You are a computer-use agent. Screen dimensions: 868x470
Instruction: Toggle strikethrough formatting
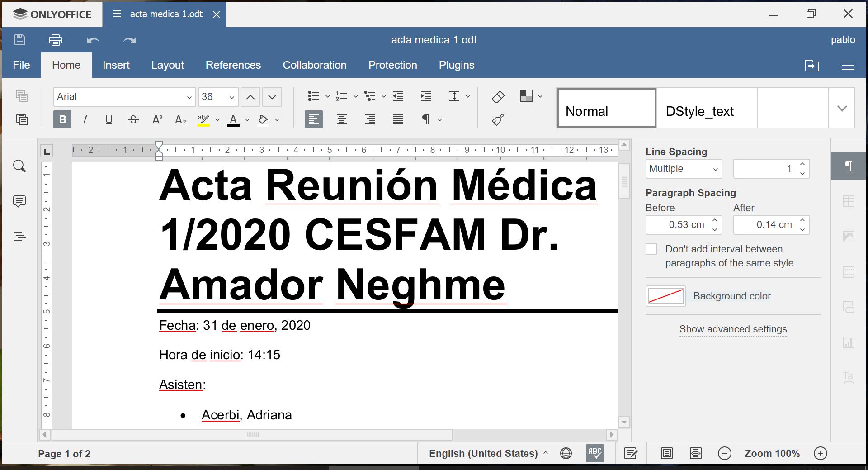coord(133,119)
